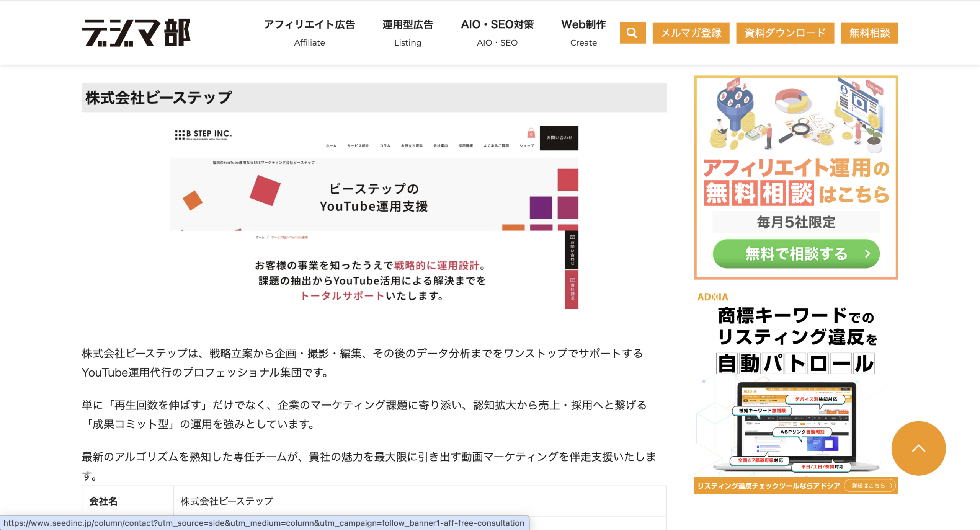
Task: Click the paragraph starting 単に「再生回数を伸ばす」
Action: coord(364,414)
